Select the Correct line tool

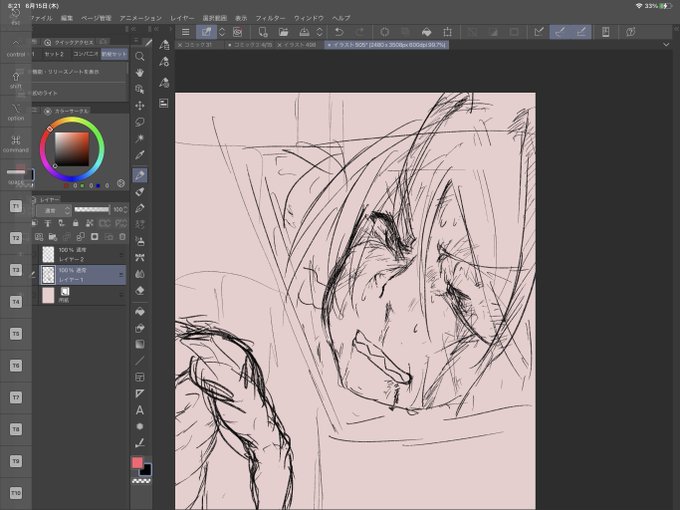click(x=140, y=443)
